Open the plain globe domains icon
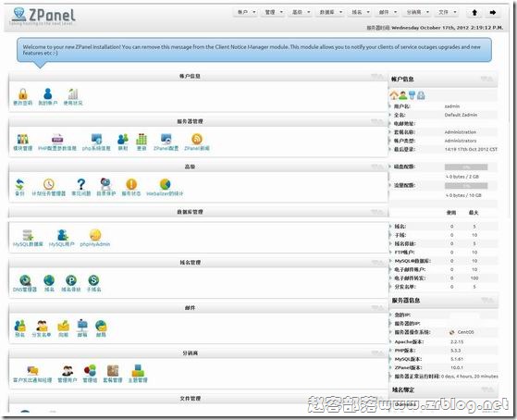 coord(49,280)
